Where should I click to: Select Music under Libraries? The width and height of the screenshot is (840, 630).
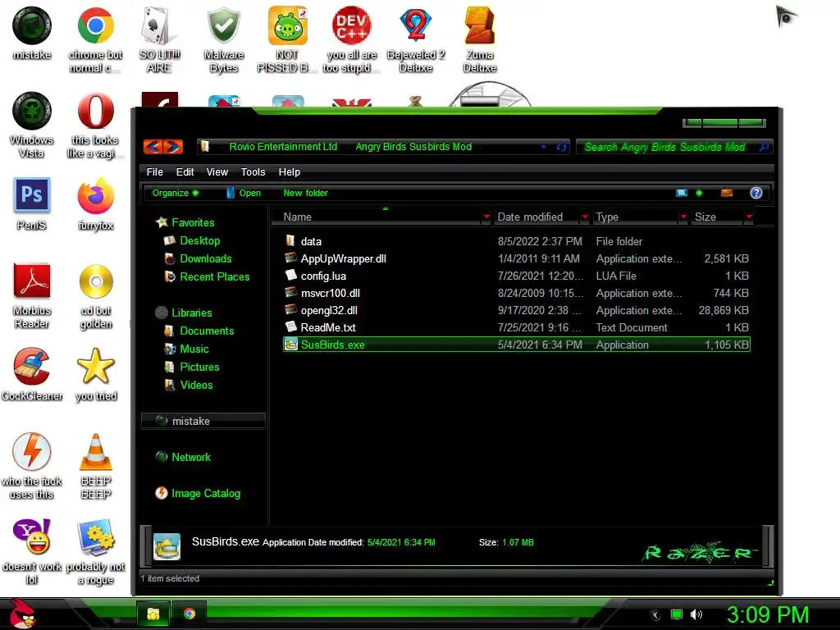[x=194, y=349]
